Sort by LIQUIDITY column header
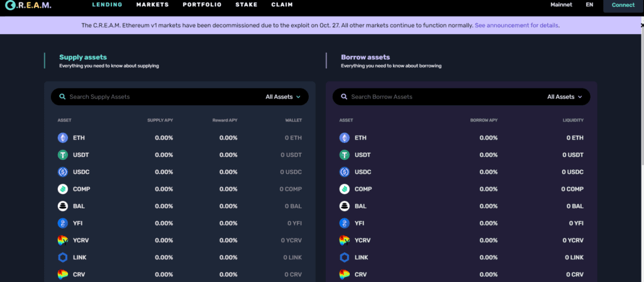 click(573, 120)
